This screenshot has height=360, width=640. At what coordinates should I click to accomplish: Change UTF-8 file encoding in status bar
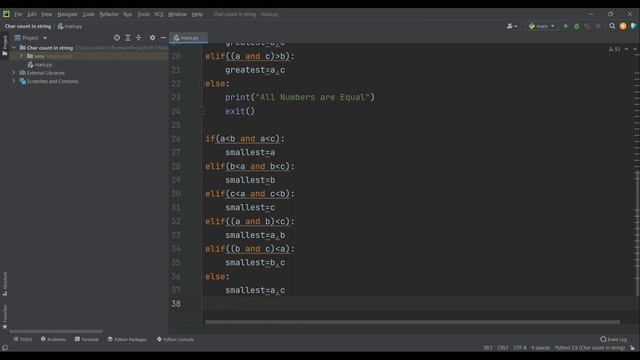click(520, 348)
